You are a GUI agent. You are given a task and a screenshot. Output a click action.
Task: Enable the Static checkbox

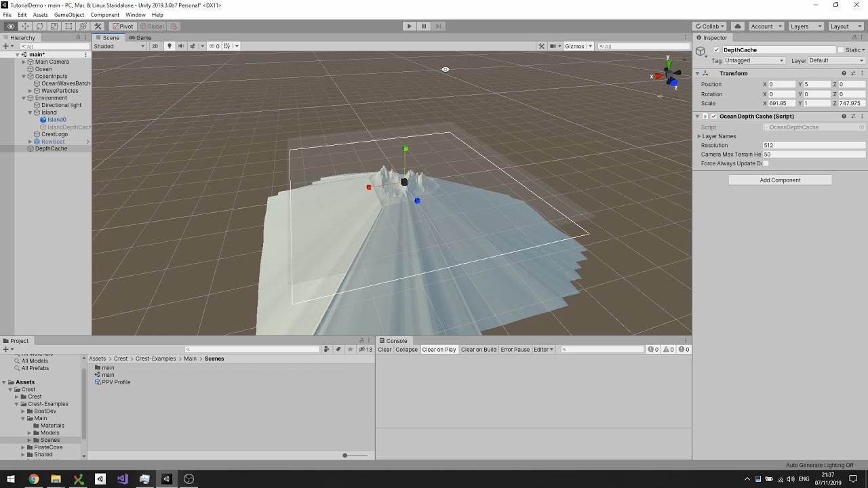click(842, 50)
